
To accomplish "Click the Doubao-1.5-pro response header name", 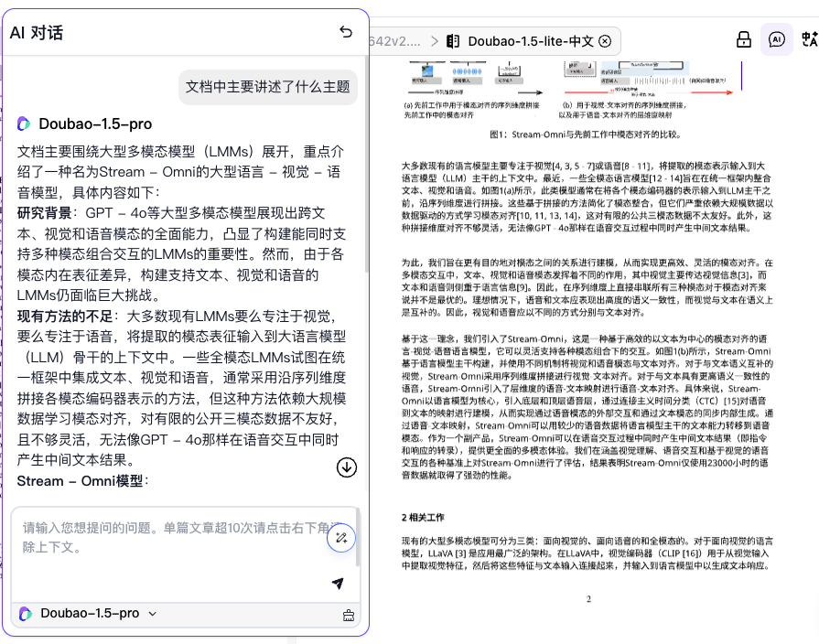I will 95,123.
